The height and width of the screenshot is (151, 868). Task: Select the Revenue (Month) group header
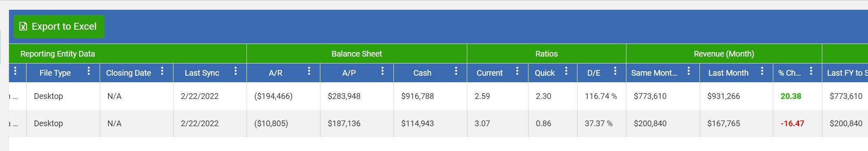724,54
